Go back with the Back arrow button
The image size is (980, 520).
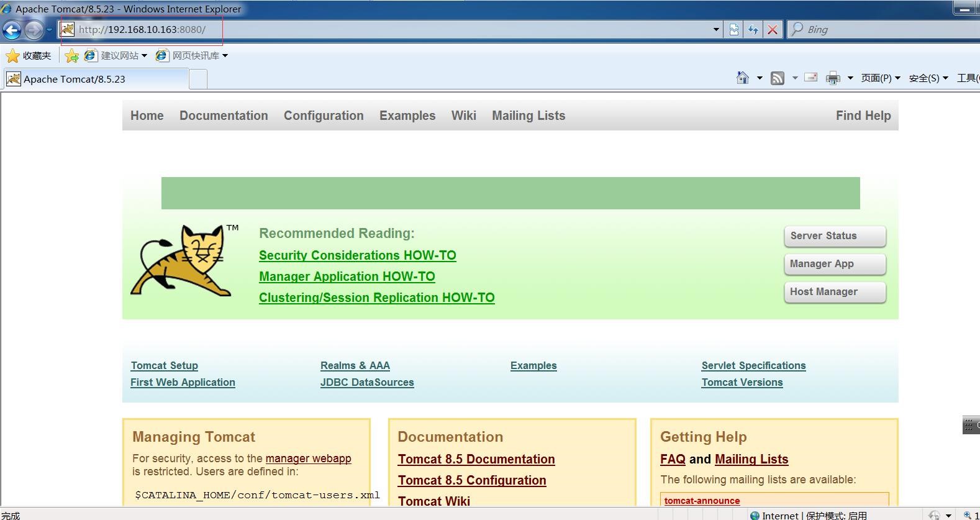12,29
